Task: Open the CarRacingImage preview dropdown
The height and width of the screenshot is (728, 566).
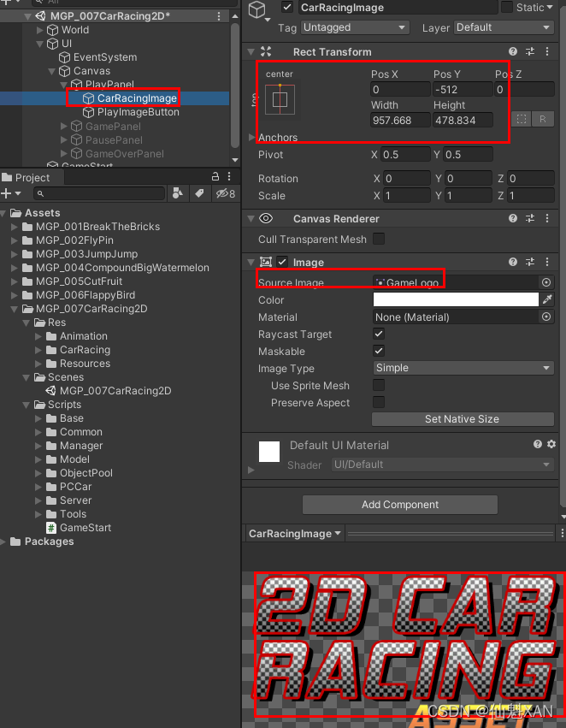Action: point(295,534)
